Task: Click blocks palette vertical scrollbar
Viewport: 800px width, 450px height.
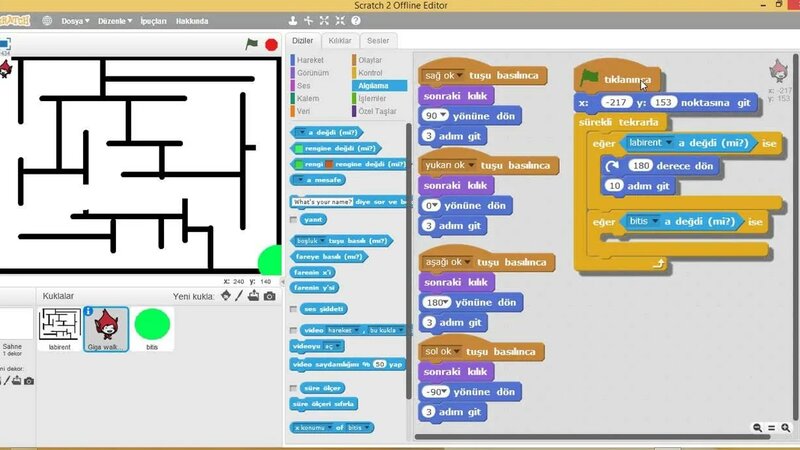Action: (x=408, y=260)
